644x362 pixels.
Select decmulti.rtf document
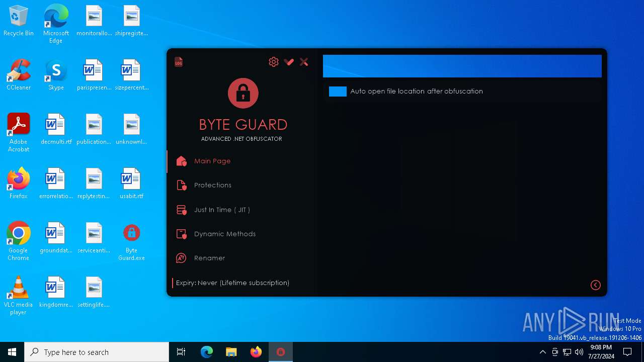[56, 130]
